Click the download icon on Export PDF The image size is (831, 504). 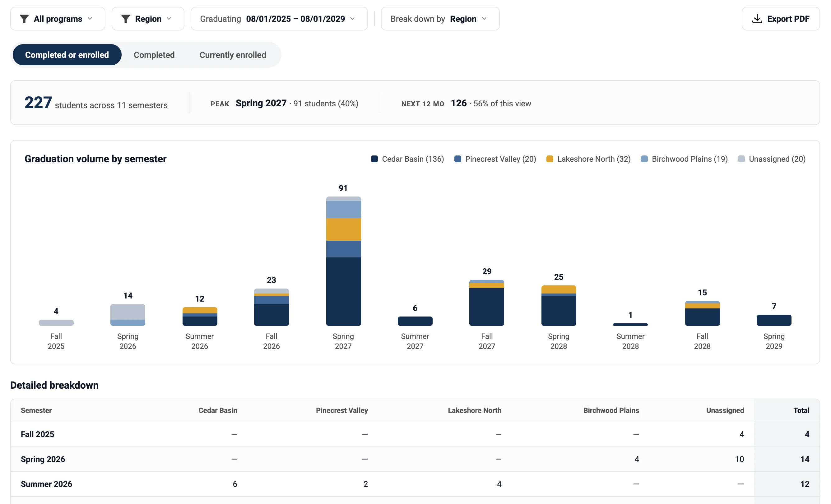(x=757, y=19)
